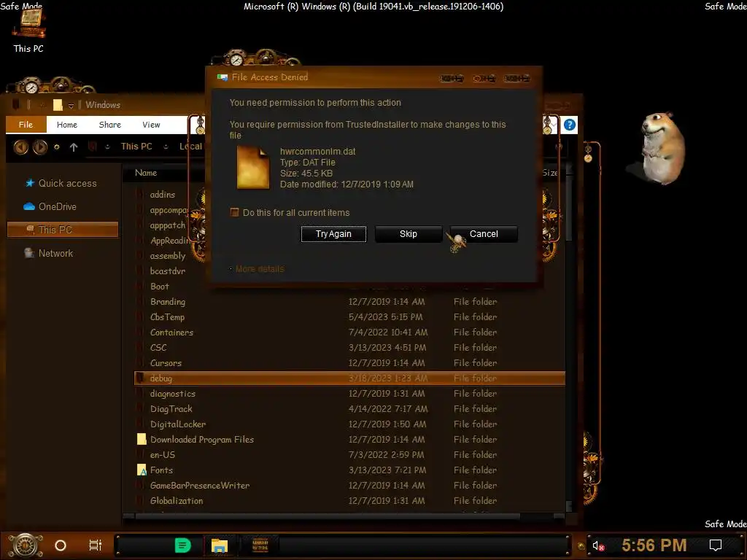747x560 pixels.
Task: Expand the This PC breadcrumb chevron
Action: point(166,147)
